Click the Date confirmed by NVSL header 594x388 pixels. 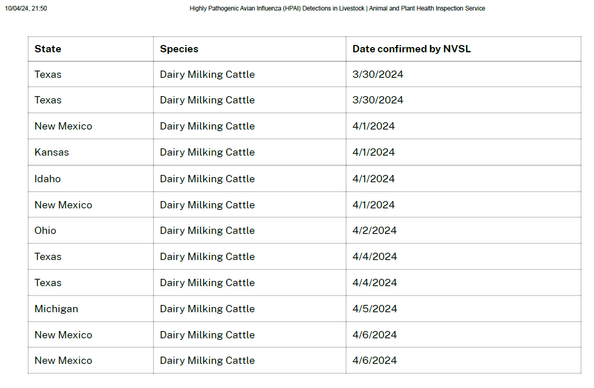[x=463, y=49]
